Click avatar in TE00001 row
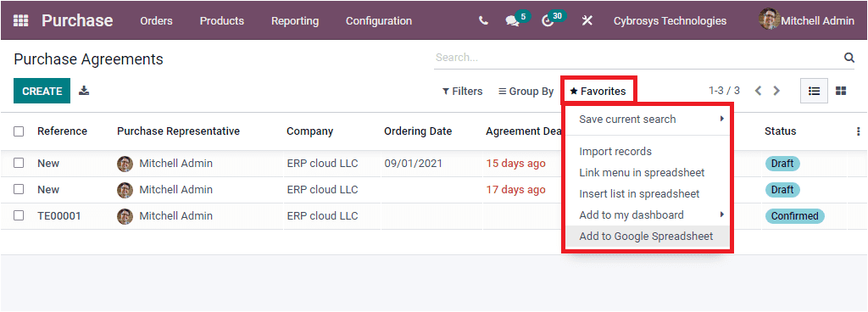This screenshot has height=312, width=868. [x=125, y=216]
